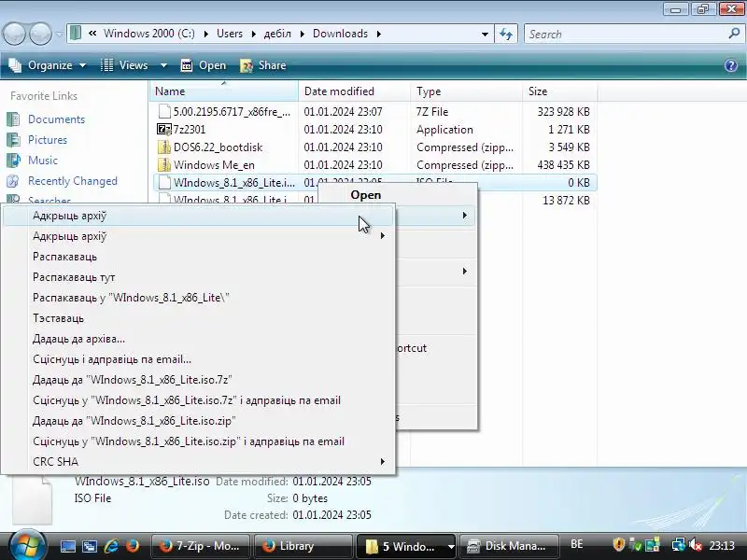Click the magnifier icon in the Search box
The image size is (747, 560).
coord(734,34)
